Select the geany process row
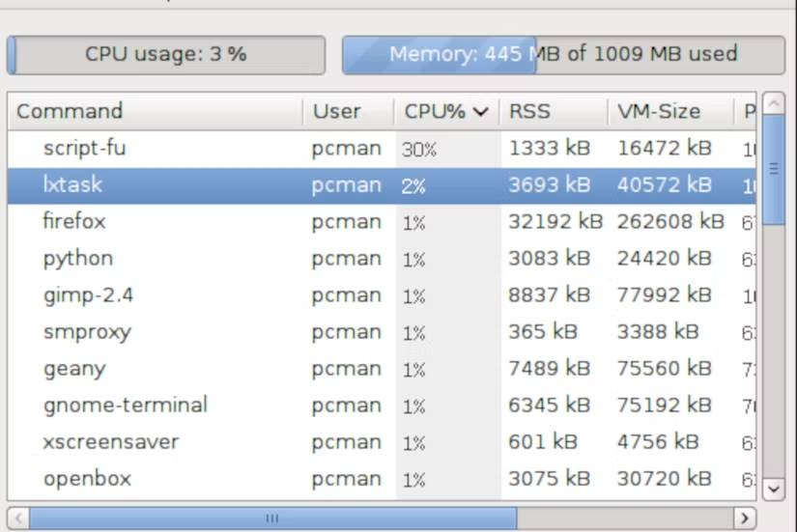This screenshot has width=797, height=532. (x=382, y=369)
